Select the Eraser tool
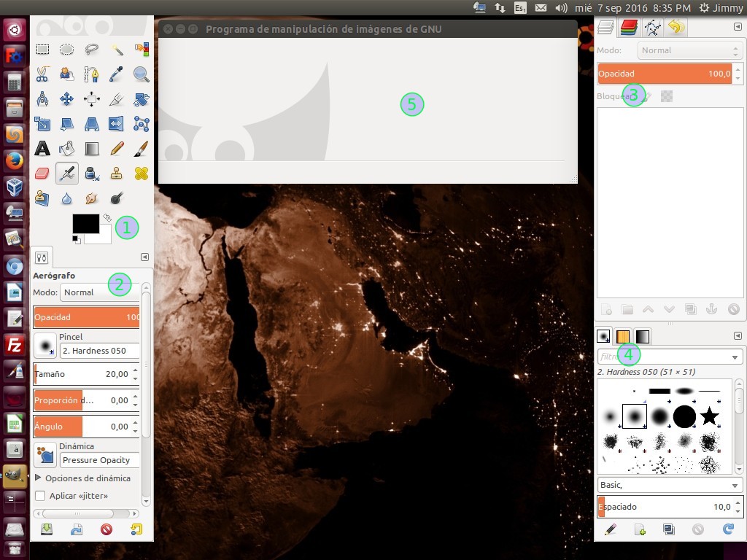This screenshot has height=560, width=747. pyautogui.click(x=42, y=174)
